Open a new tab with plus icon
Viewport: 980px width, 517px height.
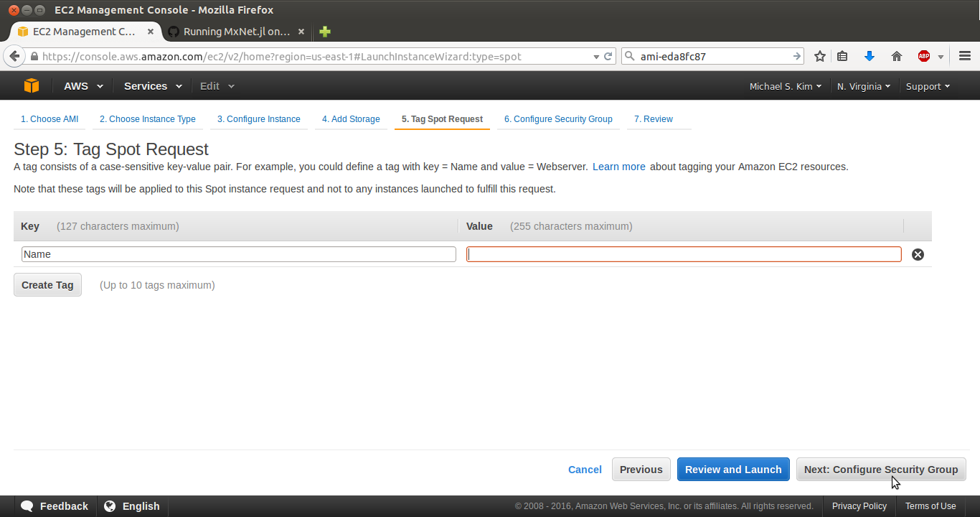(x=325, y=32)
